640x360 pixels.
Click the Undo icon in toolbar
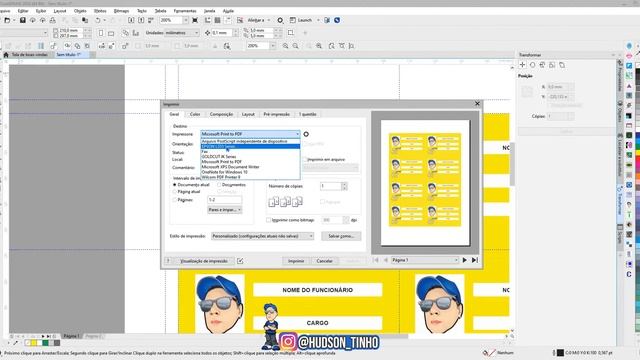coord(98,20)
